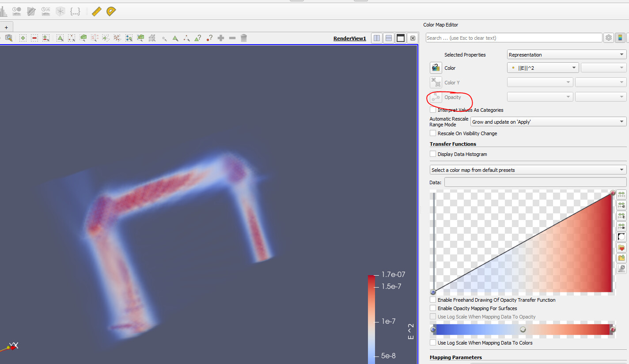Viewport: 629px width, 364px height.
Task: Click the color legend visibility button beside Color
Action: 436,68
